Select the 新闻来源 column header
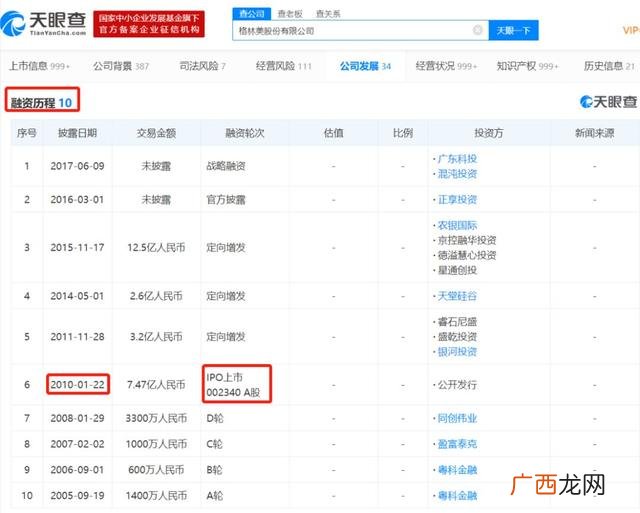 (595, 133)
